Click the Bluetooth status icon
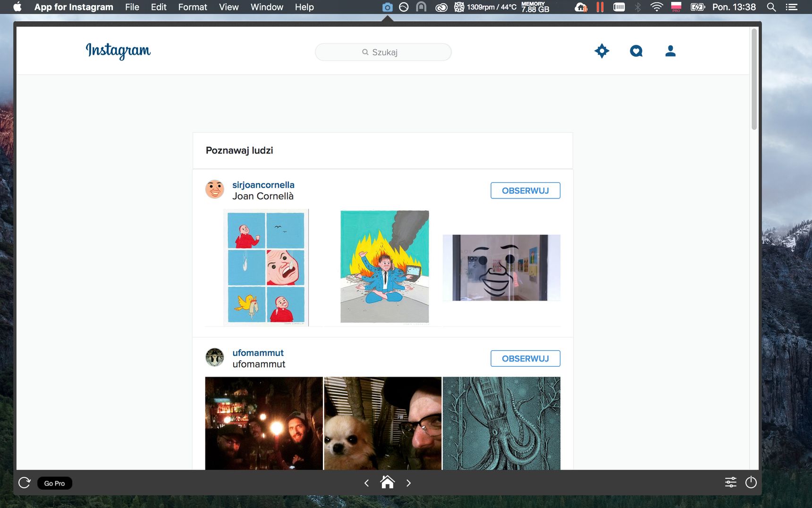The image size is (812, 508). click(x=638, y=7)
